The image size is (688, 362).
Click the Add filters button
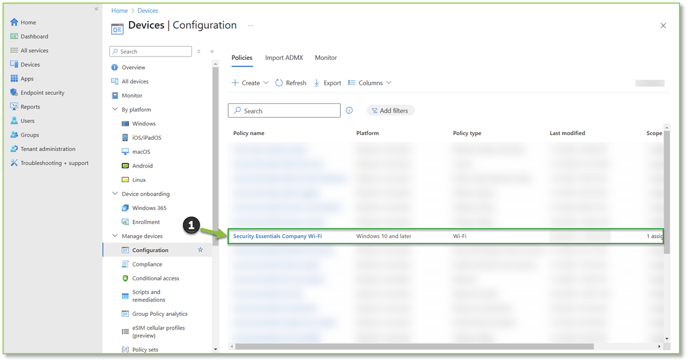pos(390,111)
